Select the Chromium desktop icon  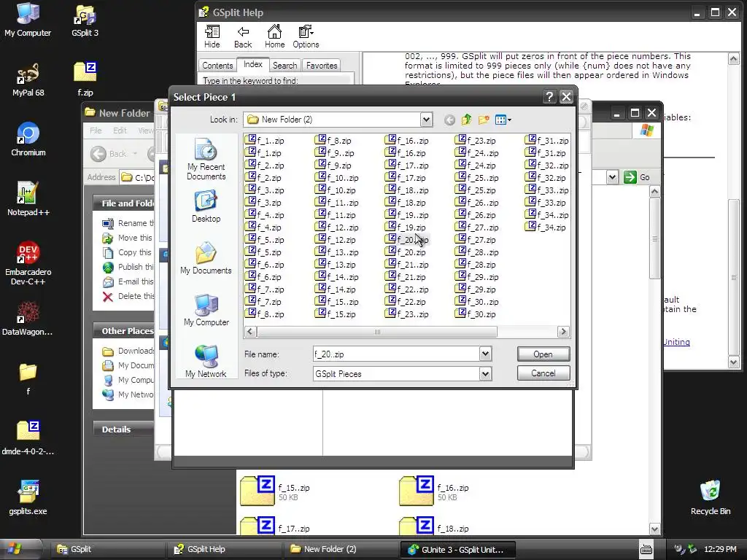coord(28,139)
